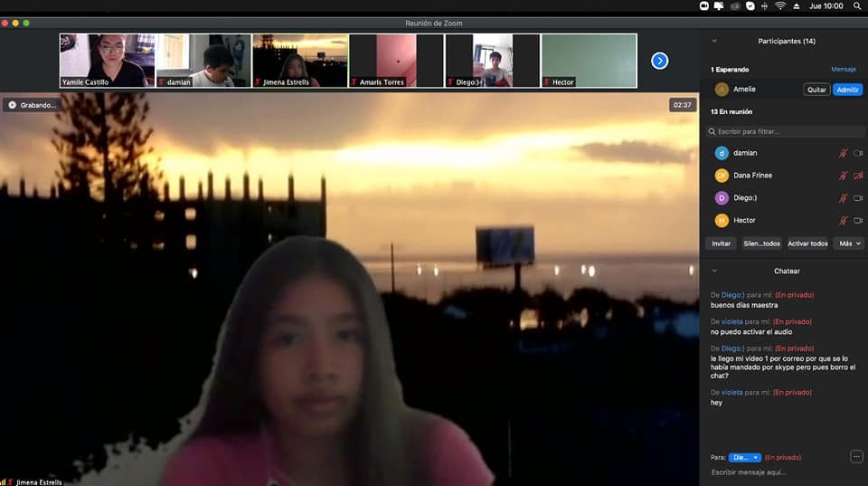Unmute damian's microphone

[x=843, y=153]
